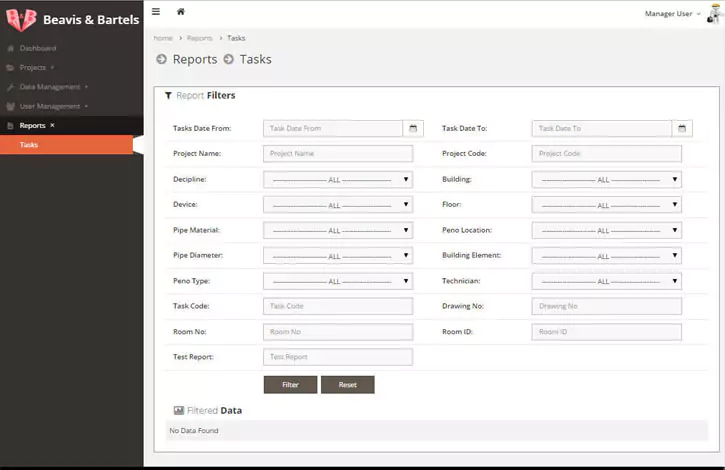Expand the Data Management sidebar menu

tap(50, 87)
